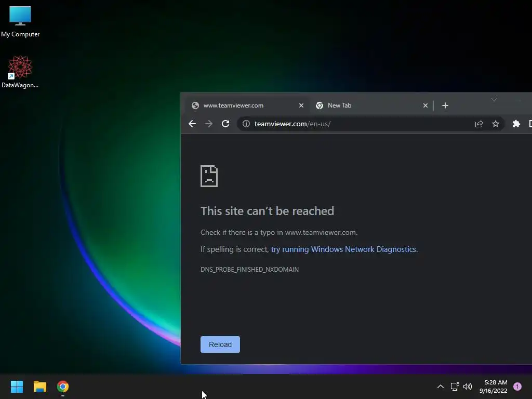Bookmark this tab with the star icon
Screen dimensions: 532x399
pyautogui.click(x=495, y=124)
